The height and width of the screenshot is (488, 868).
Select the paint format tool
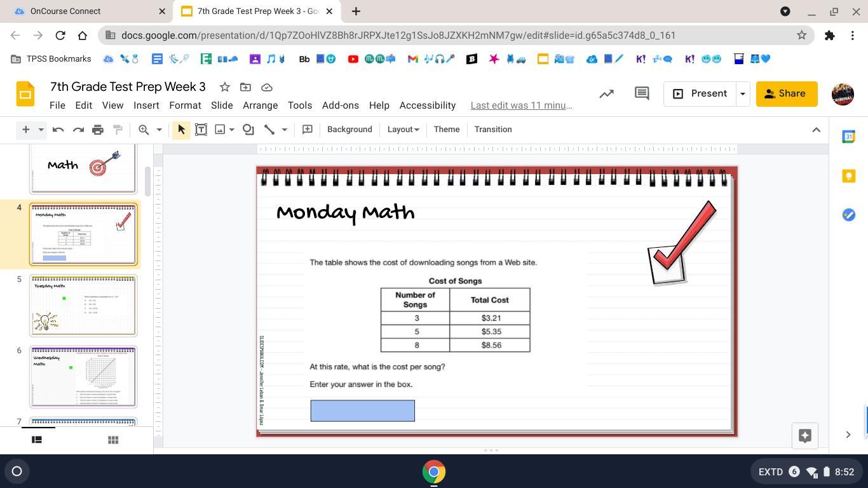coord(118,130)
